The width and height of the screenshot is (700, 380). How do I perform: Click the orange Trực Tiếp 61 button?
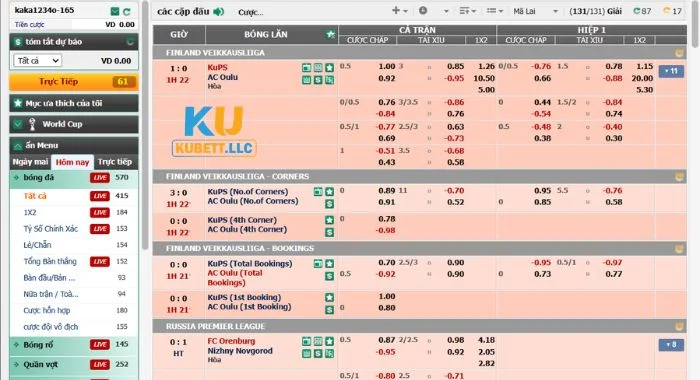tap(74, 82)
